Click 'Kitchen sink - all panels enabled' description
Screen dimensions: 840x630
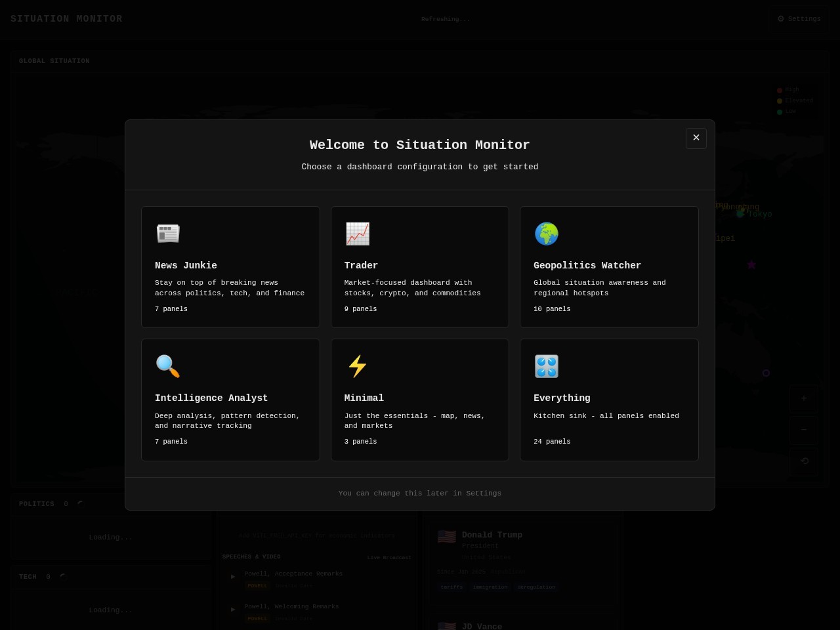coord(606,415)
